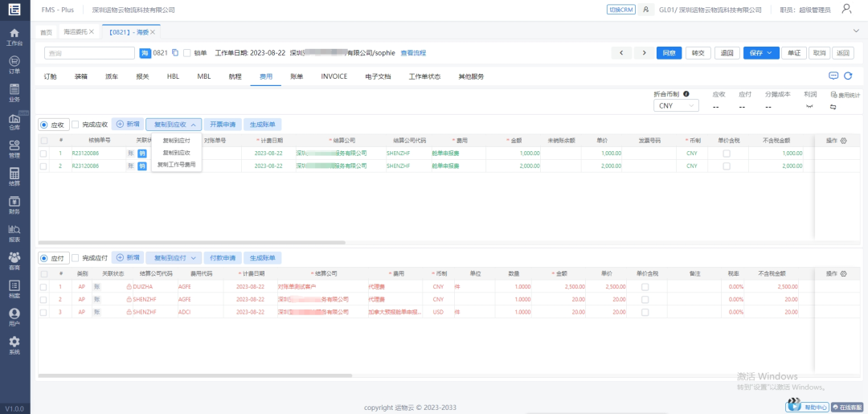The height and width of the screenshot is (414, 868).
Task: Open the 查看流程 link
Action: [414, 53]
